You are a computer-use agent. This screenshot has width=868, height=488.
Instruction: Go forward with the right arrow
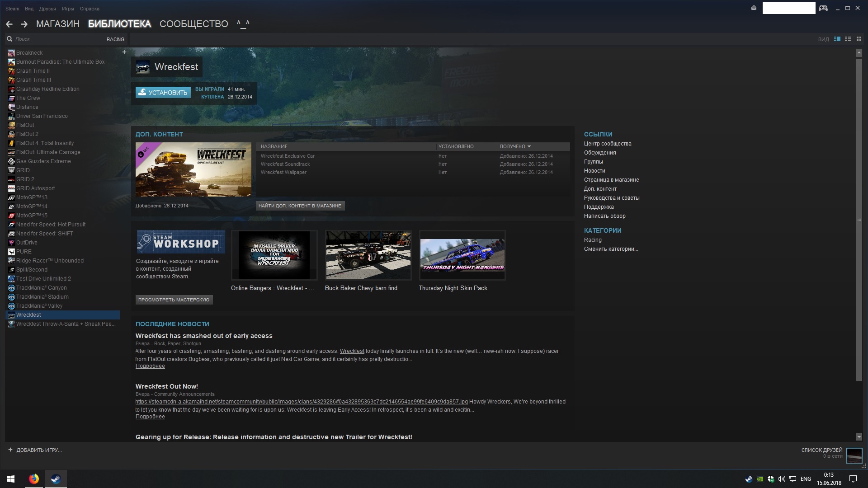(24, 24)
